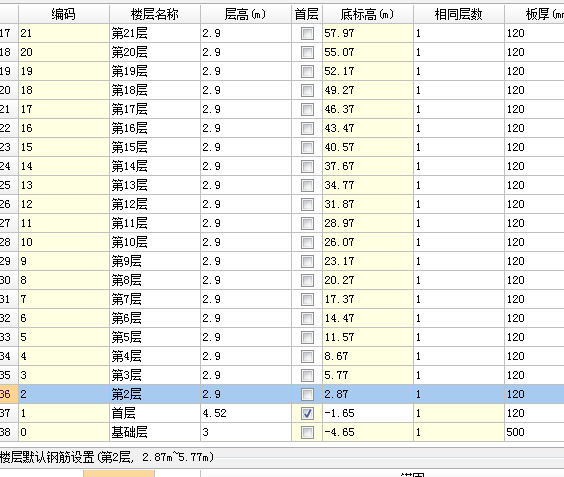Click the 基础层 layer height cell 3

click(246, 432)
